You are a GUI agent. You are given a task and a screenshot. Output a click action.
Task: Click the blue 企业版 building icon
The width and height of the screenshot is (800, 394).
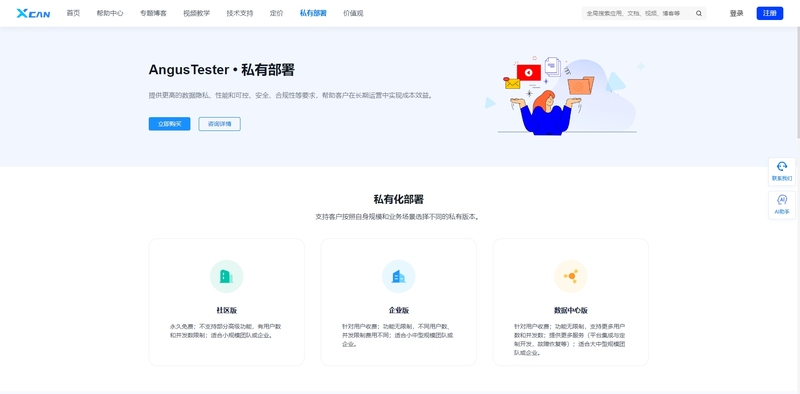(398, 277)
